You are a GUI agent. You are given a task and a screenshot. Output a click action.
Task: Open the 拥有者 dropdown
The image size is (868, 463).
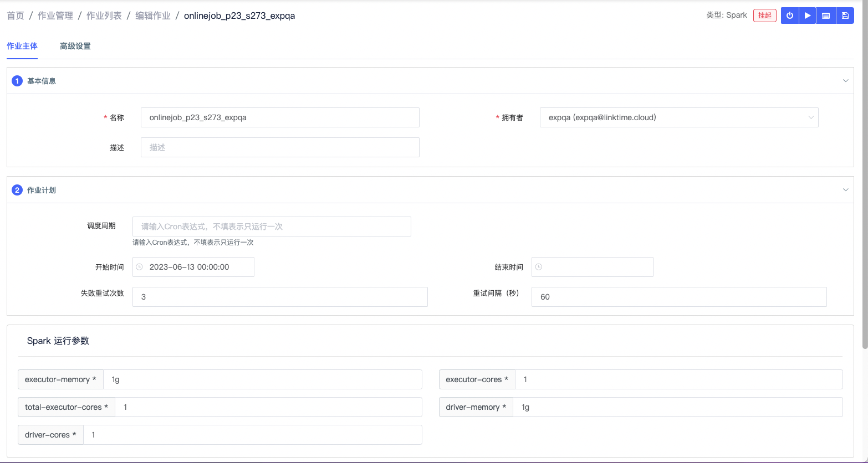[x=679, y=117]
